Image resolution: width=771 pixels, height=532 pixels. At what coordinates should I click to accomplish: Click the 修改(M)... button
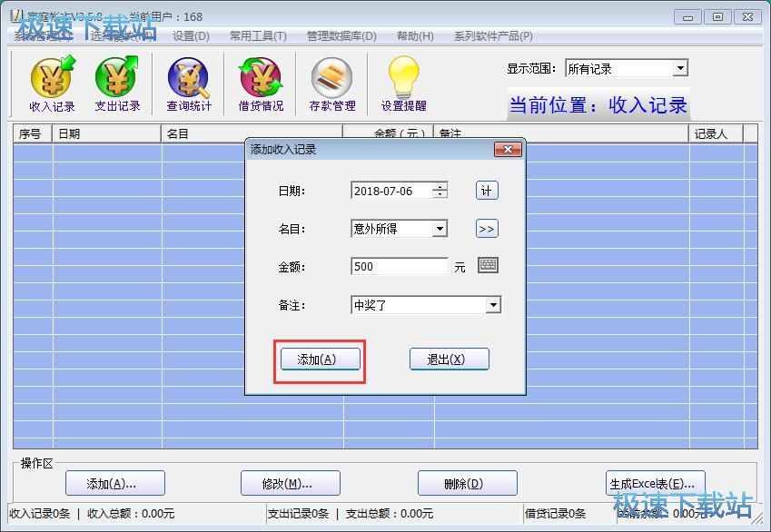coord(290,483)
